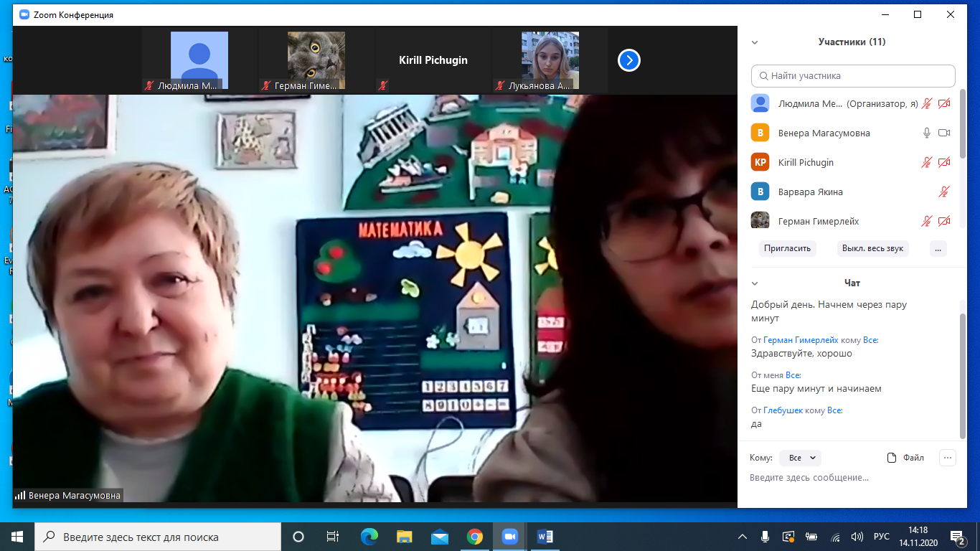Viewport: 980px width, 551px height.
Task: Click the Найти участника search field
Action: pos(853,75)
